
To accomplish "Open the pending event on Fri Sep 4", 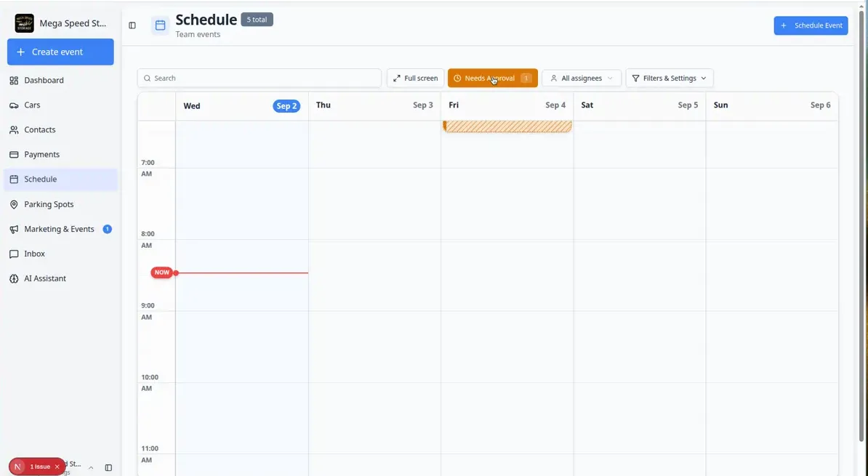I will click(x=507, y=126).
